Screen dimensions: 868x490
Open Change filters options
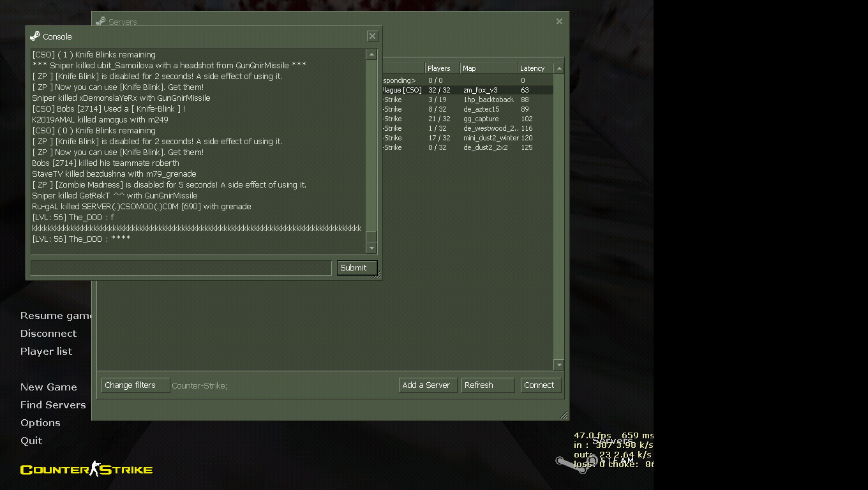click(x=135, y=385)
